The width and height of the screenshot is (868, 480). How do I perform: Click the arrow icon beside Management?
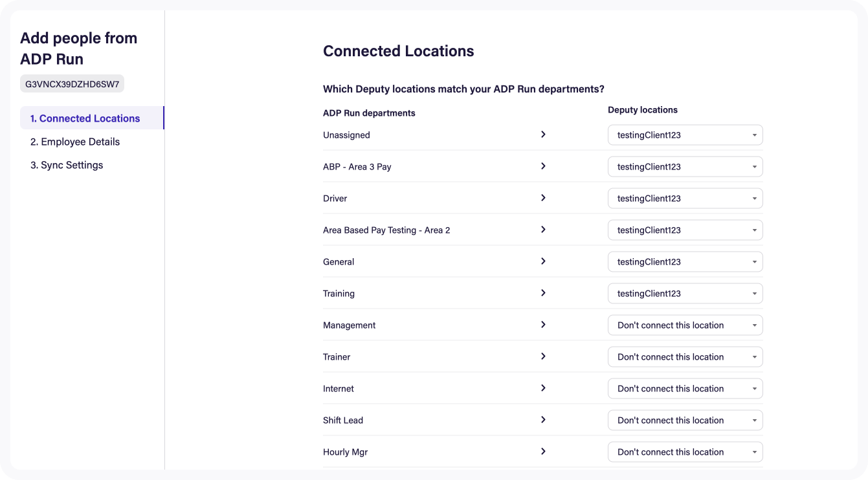click(x=543, y=325)
